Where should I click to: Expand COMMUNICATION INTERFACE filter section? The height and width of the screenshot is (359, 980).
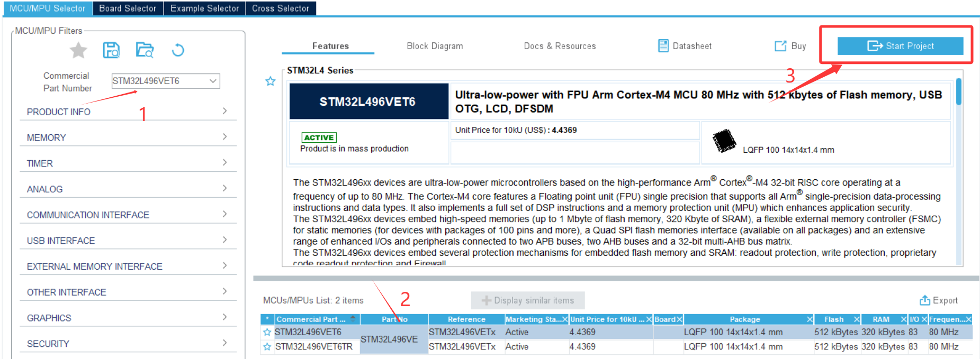click(128, 215)
